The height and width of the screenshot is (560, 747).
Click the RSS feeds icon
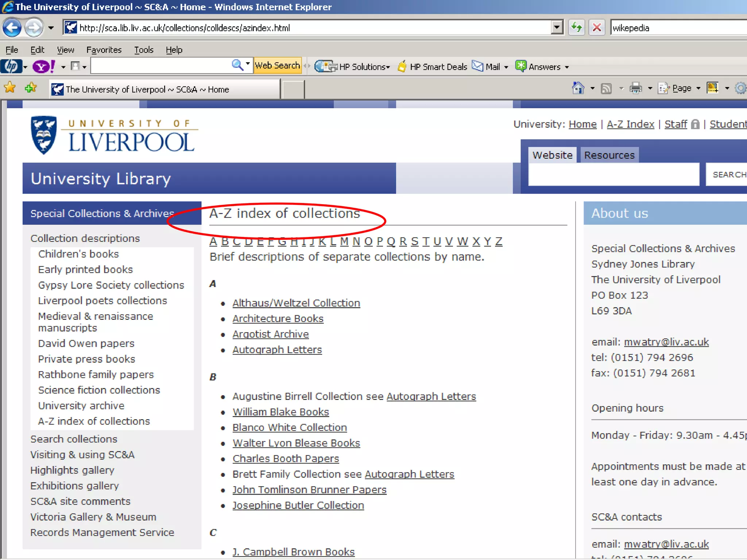pyautogui.click(x=606, y=88)
